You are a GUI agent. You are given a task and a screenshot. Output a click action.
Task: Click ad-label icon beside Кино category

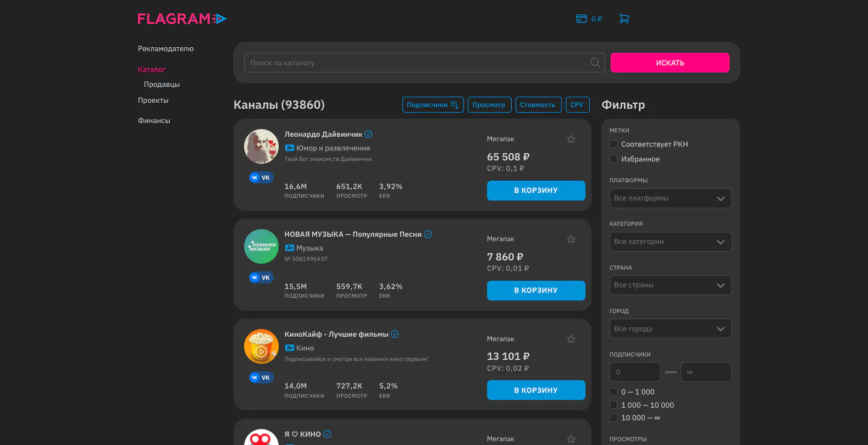click(290, 348)
